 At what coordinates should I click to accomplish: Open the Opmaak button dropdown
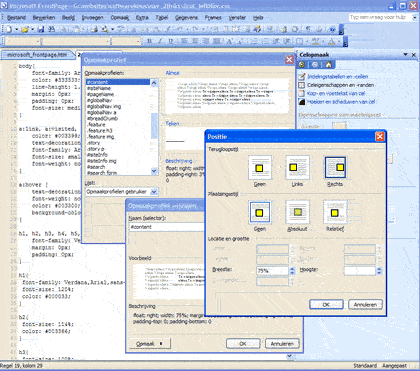click(149, 344)
